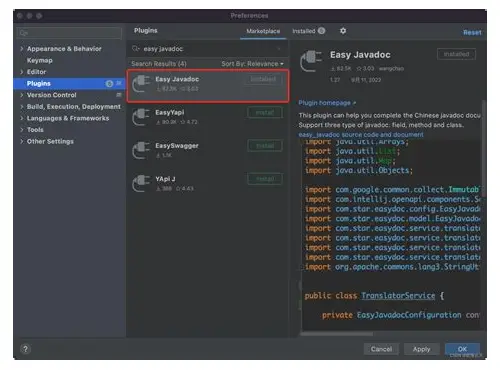Click the large Easy Javadoc detail icon
500x370 pixels.
tap(311, 61)
